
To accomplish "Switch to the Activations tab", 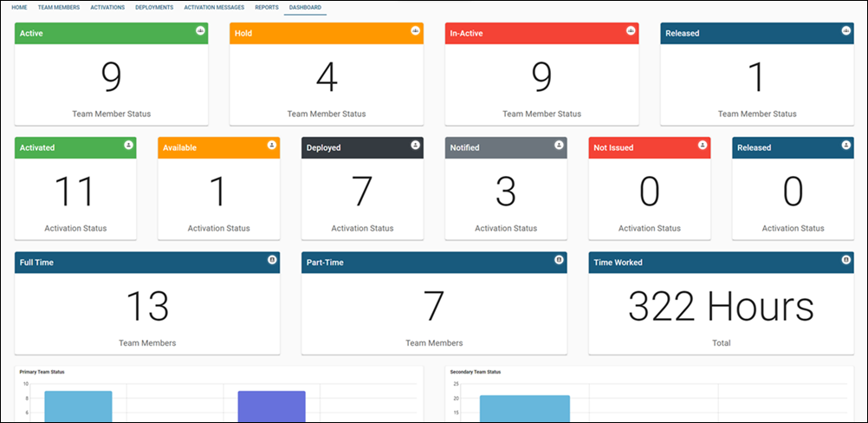I will pyautogui.click(x=107, y=7).
